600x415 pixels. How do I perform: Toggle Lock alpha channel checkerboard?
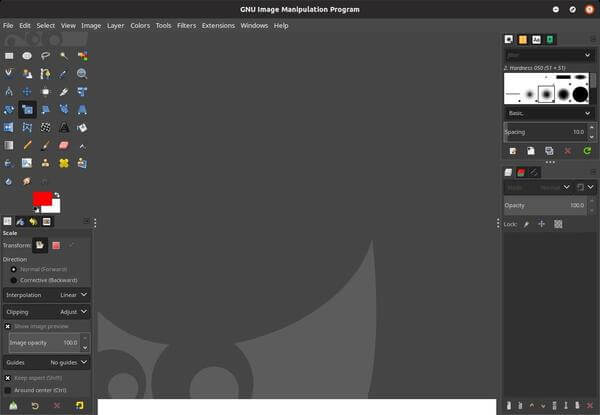(558, 224)
